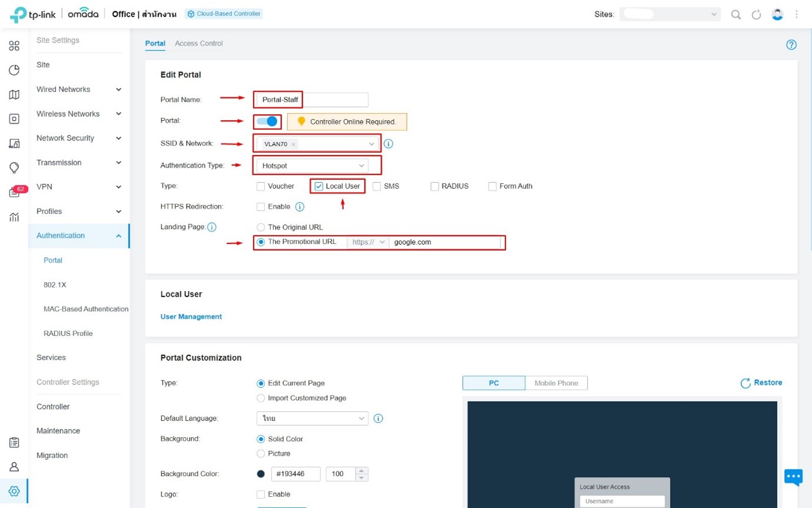
Task: Switch preview to Mobile Phone tab
Action: coord(556,383)
